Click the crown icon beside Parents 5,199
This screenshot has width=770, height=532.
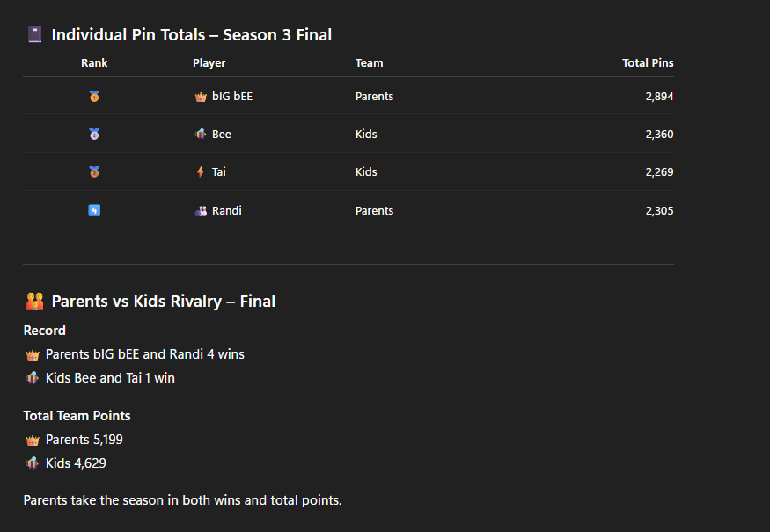33,440
